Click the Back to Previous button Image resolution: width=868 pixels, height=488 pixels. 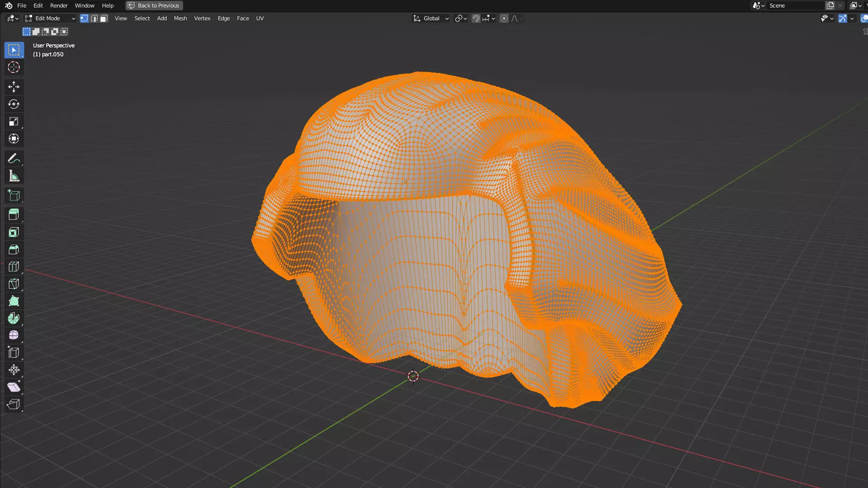pos(154,5)
